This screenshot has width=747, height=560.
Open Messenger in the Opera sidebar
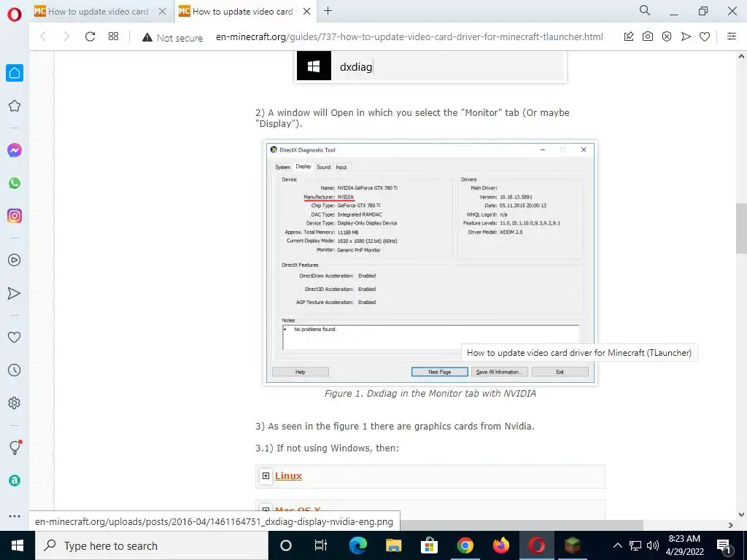pos(15,150)
